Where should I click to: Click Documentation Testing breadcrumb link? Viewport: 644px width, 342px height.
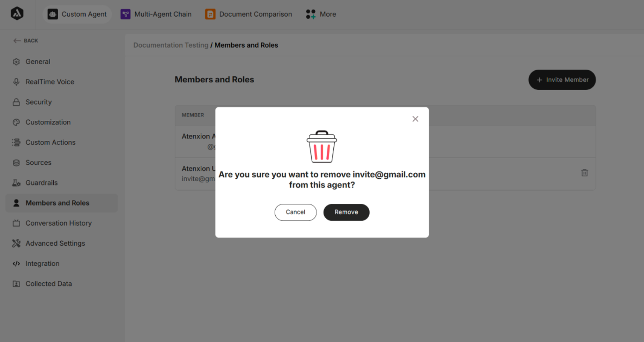pos(171,45)
